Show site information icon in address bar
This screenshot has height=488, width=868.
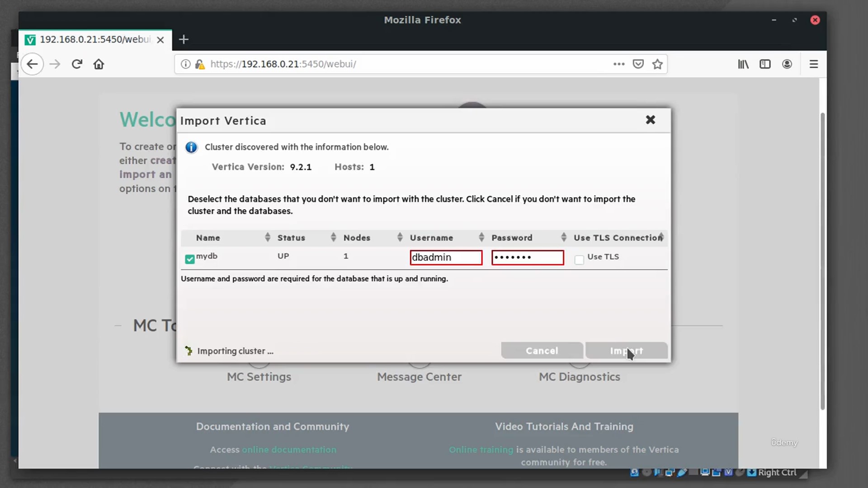185,64
